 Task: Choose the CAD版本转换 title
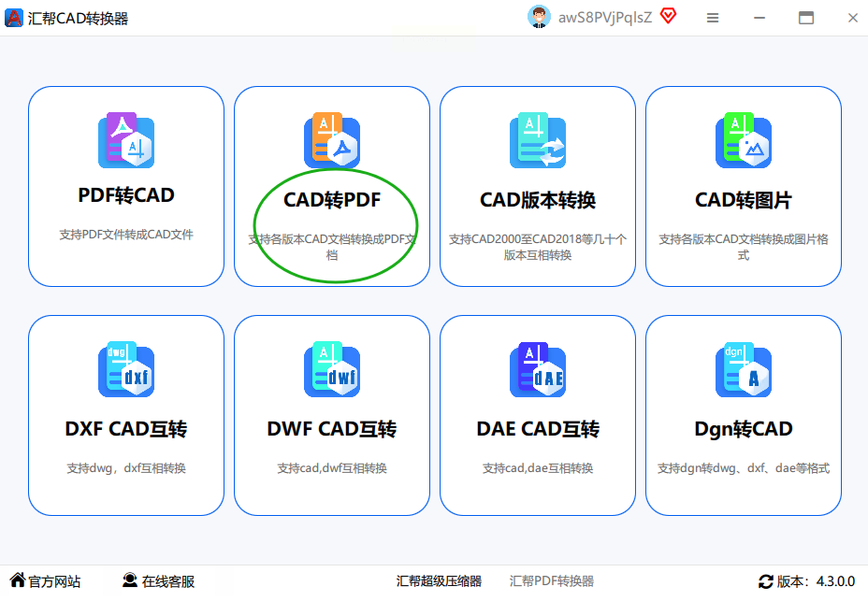pos(538,200)
